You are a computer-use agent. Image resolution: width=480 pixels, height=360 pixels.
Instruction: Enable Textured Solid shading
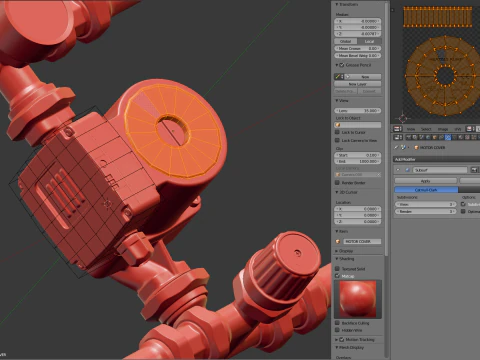(337, 269)
